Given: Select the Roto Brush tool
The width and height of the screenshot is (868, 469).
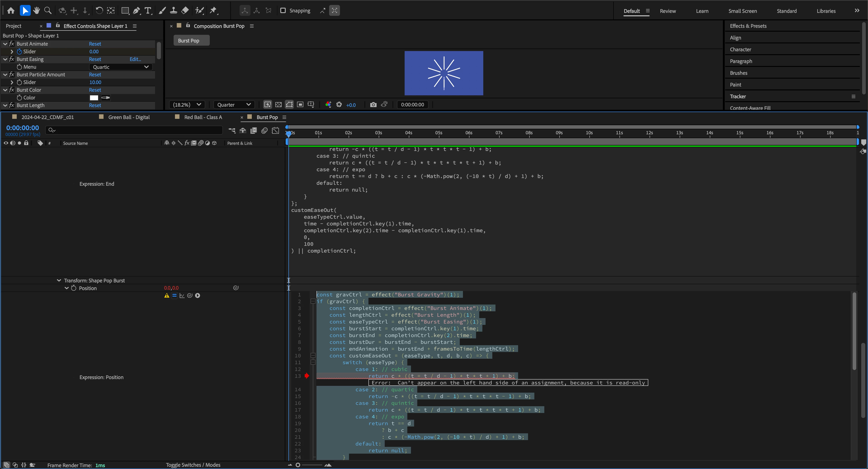Looking at the screenshot, I should pyautogui.click(x=199, y=10).
